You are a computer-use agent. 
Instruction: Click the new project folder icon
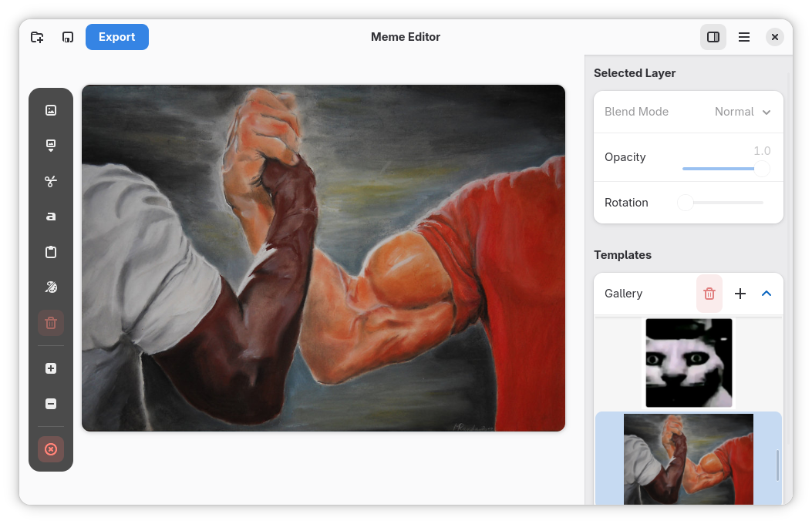click(37, 37)
